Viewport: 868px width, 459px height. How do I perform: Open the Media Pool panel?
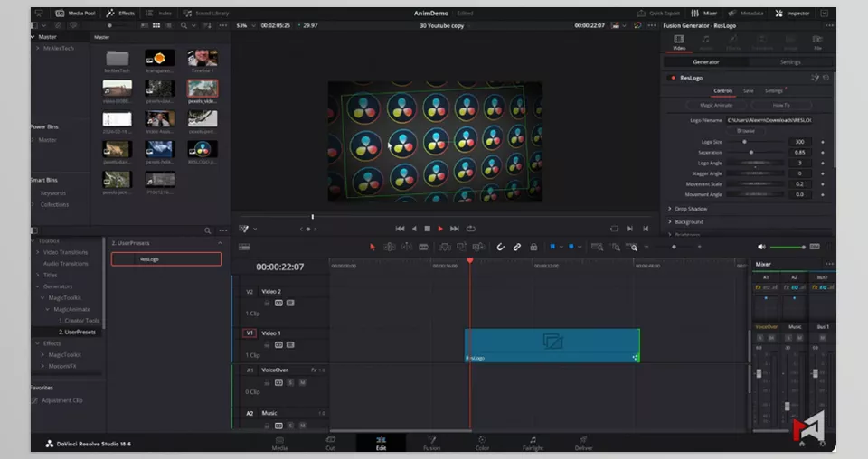click(76, 13)
